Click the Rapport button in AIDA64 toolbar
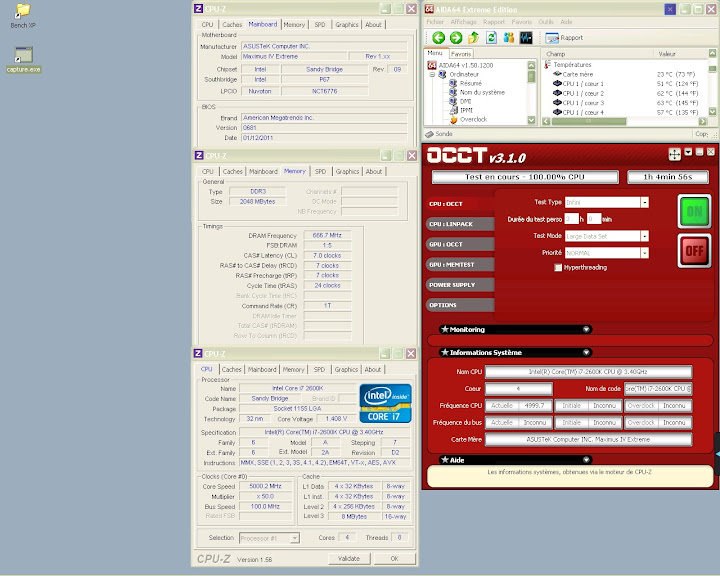The height and width of the screenshot is (576, 720). (x=564, y=38)
